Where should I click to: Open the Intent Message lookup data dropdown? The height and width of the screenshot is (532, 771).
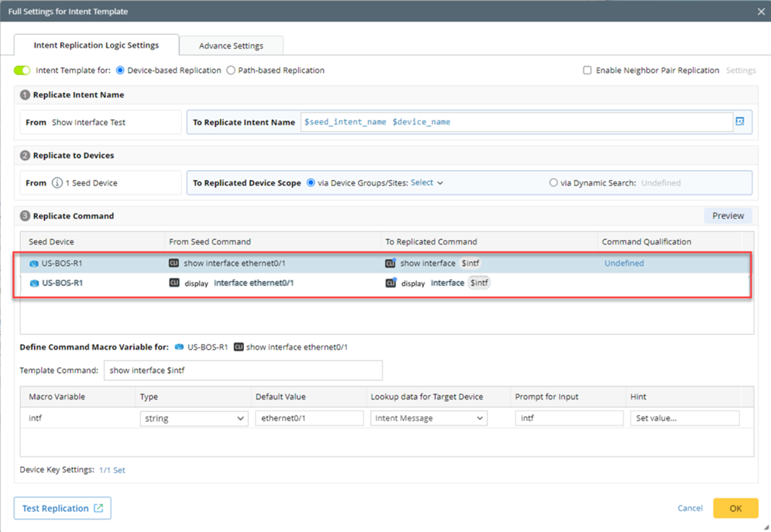[429, 418]
